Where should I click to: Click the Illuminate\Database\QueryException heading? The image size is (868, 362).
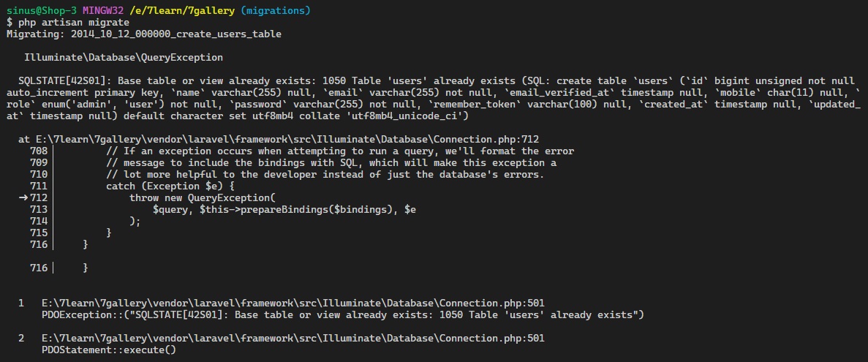(x=124, y=58)
